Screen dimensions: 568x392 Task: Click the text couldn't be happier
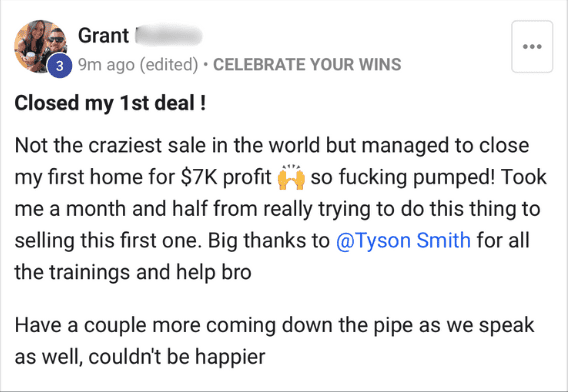pyautogui.click(x=177, y=357)
